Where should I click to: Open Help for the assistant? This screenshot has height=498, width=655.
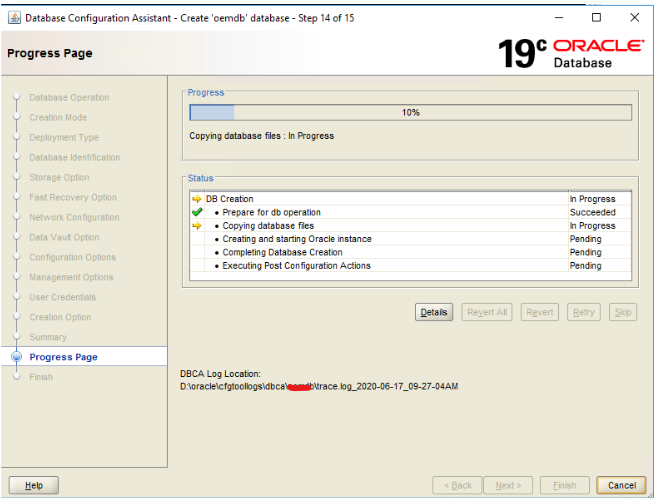click(34, 485)
